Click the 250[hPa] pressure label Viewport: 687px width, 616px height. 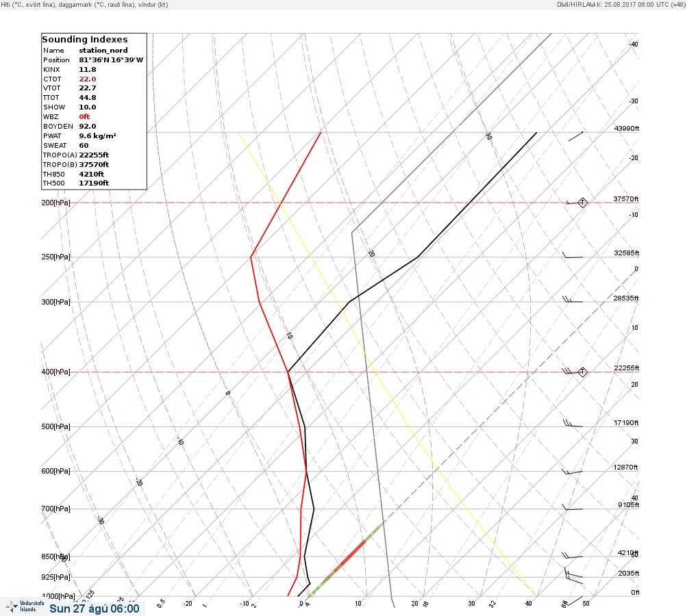coord(55,257)
